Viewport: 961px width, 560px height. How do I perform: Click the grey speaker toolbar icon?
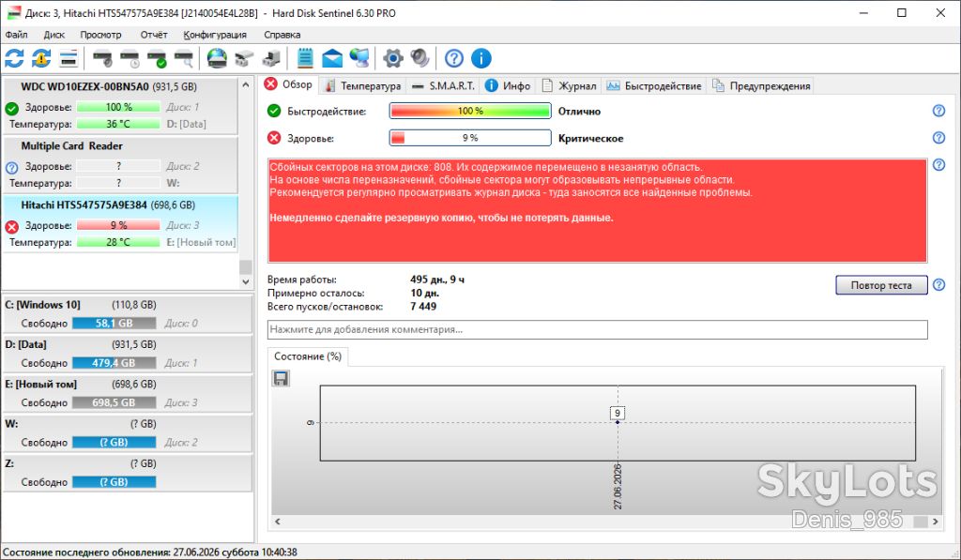419,59
